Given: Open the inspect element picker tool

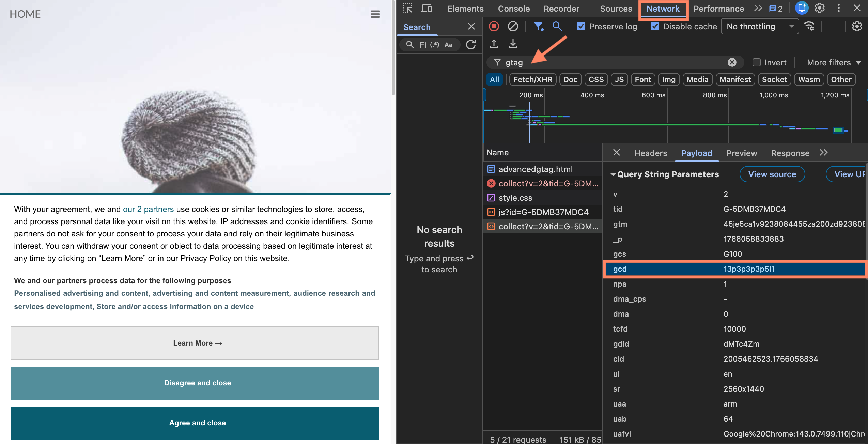Looking at the screenshot, I should [x=407, y=8].
